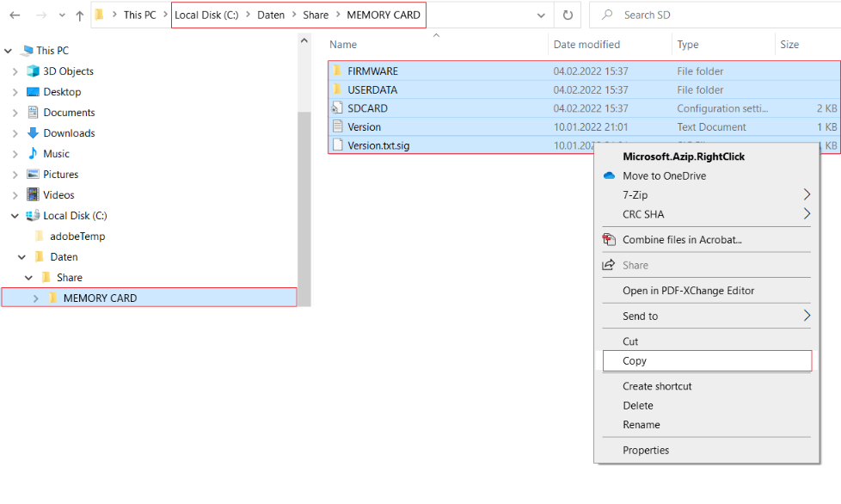Open the address bar history dropdown
Screen dimensions: 841x504
(x=540, y=15)
